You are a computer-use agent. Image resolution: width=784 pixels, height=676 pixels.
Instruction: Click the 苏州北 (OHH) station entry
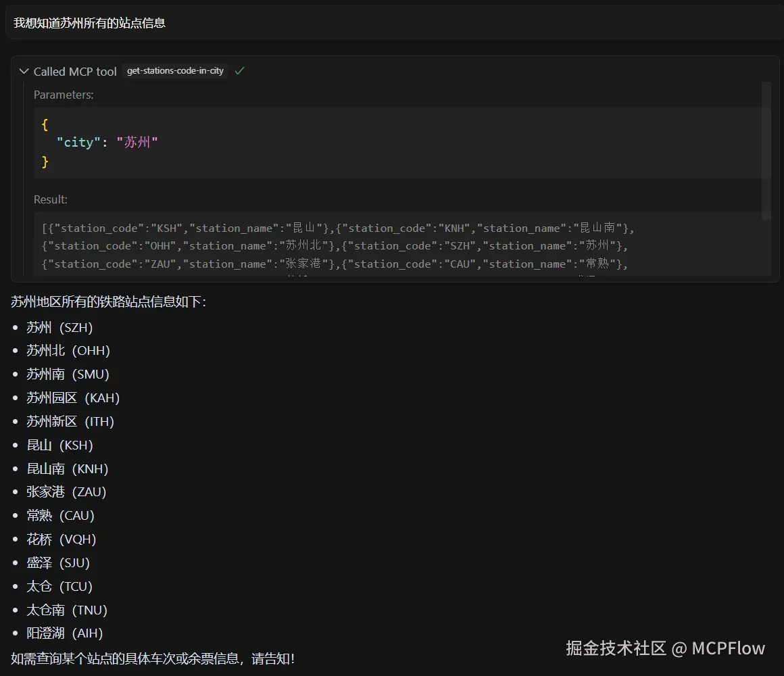click(68, 350)
